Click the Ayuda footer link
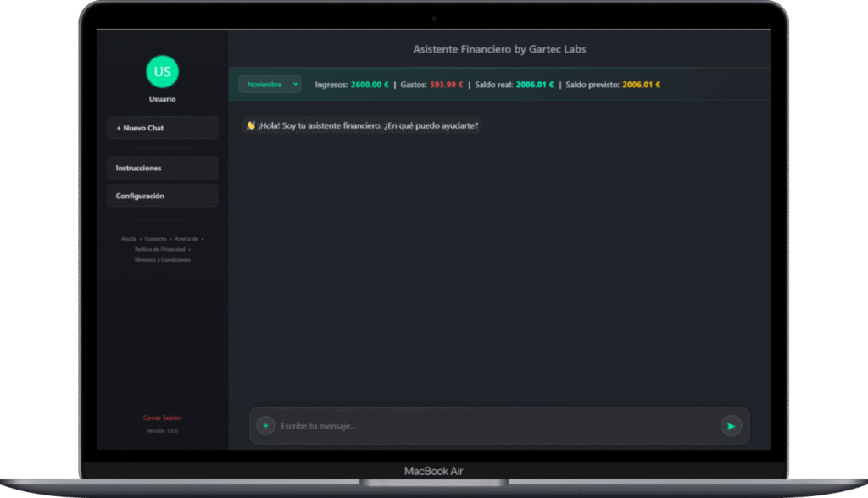 point(129,239)
